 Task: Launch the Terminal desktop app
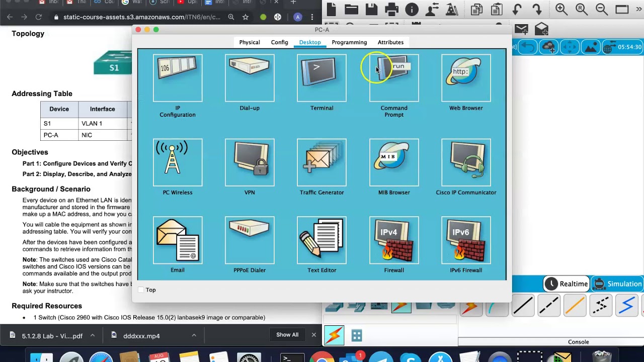pyautogui.click(x=321, y=78)
